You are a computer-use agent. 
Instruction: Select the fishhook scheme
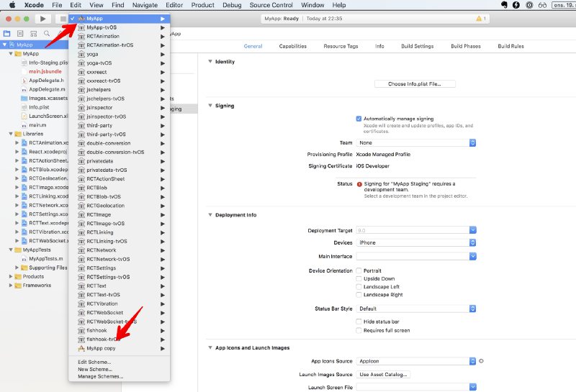click(x=120, y=330)
